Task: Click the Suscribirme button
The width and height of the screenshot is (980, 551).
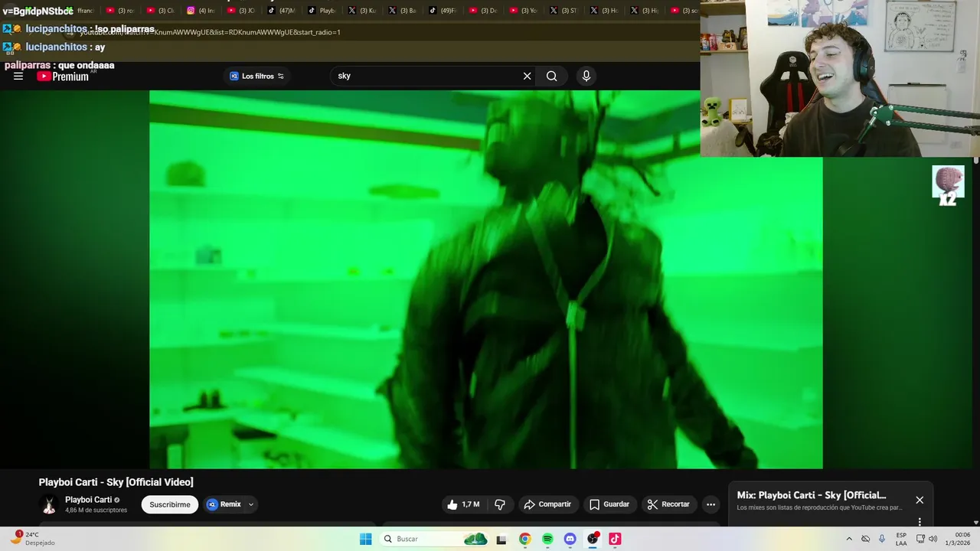Action: click(x=170, y=504)
